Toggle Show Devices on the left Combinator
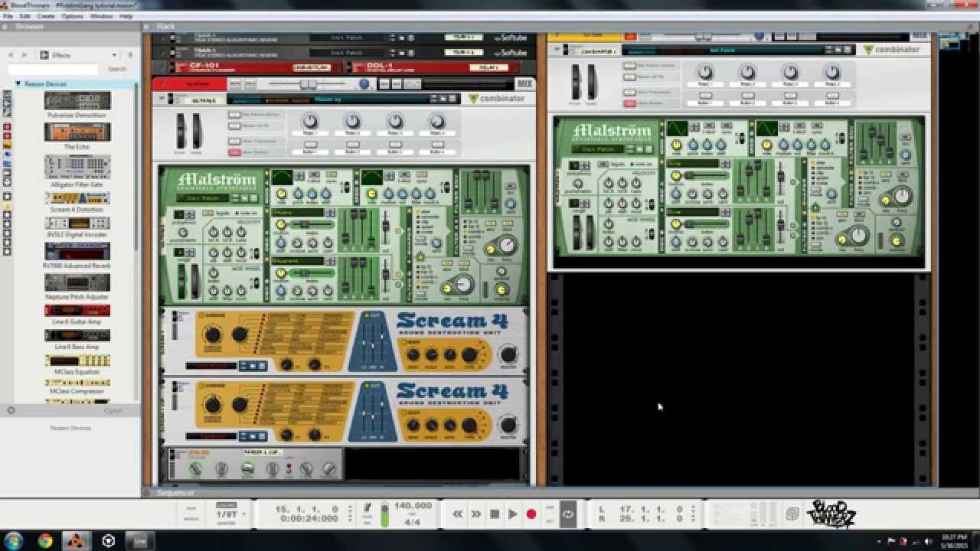The image size is (980, 551). tap(234, 152)
